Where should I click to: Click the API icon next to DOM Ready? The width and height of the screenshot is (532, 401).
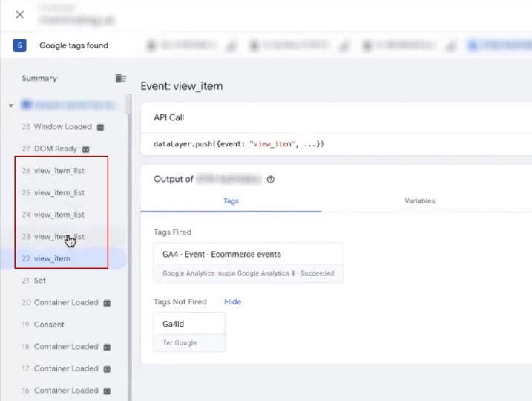[x=85, y=149]
